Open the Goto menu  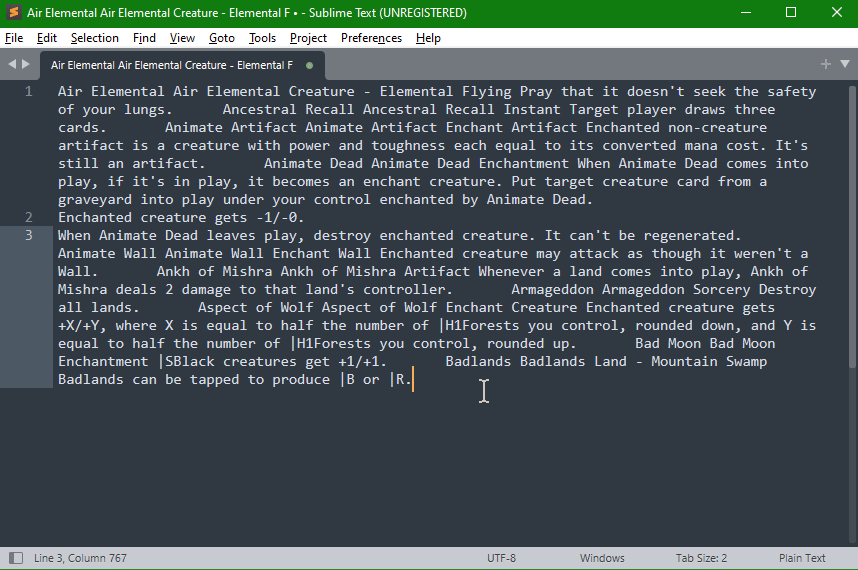click(x=222, y=38)
